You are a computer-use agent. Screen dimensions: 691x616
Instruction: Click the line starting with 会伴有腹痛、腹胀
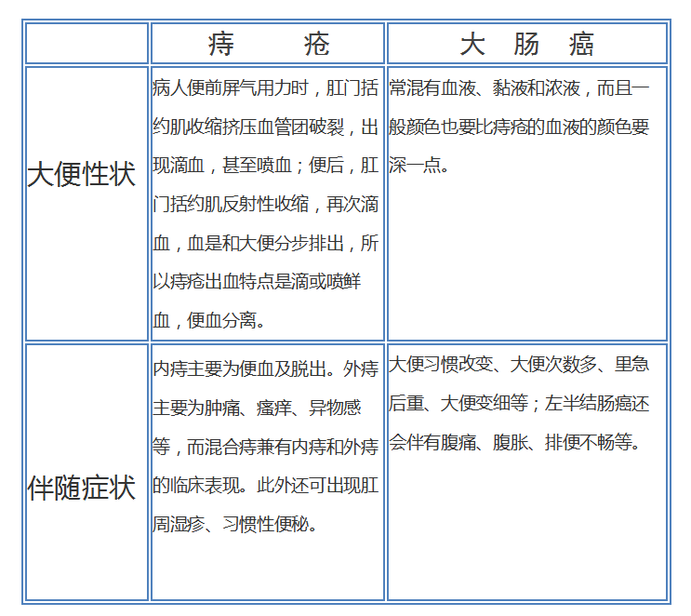pos(515,443)
